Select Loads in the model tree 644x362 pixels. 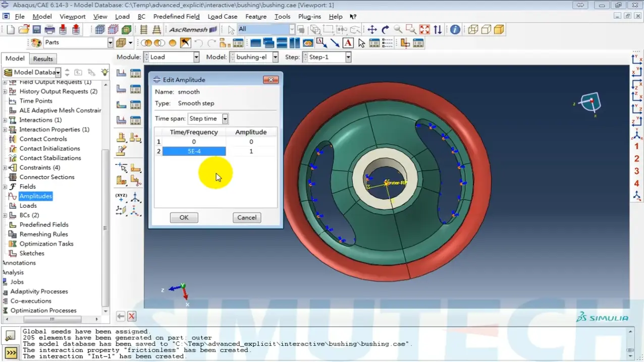(x=28, y=206)
